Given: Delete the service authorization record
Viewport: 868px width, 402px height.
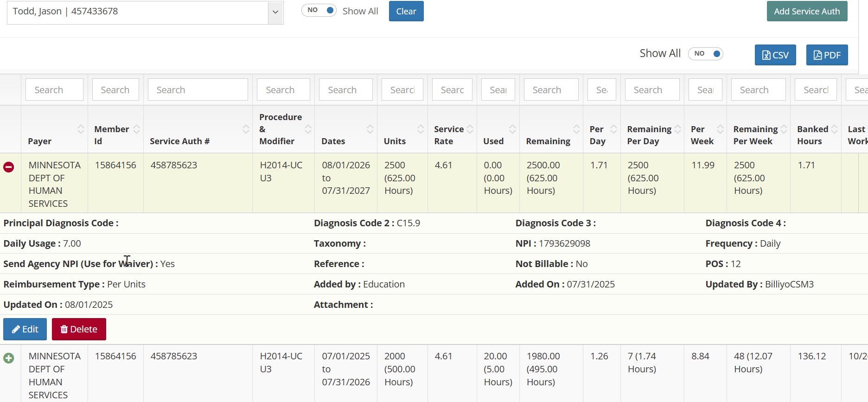Looking at the screenshot, I should pos(79,329).
